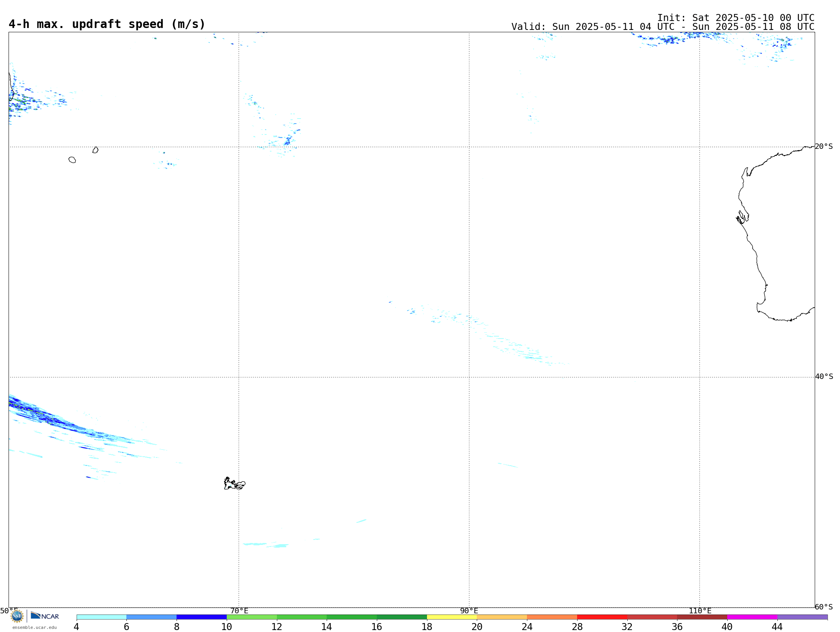The image size is (840, 632).
Task: Open the ensemble.ucar.edu link text
Action: 35,627
